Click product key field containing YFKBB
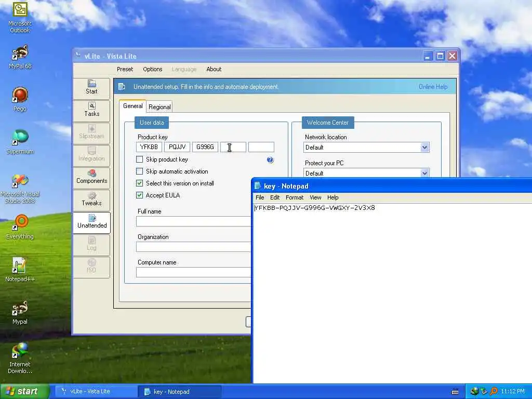 [x=149, y=147]
